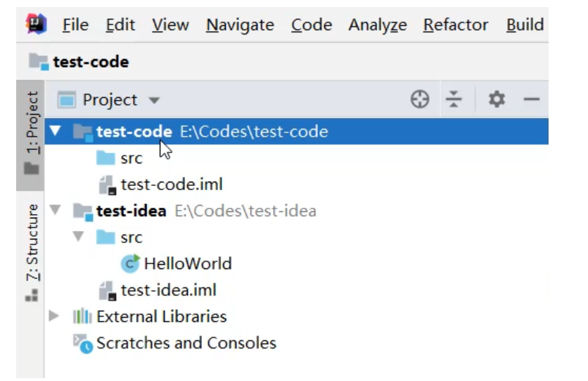Open the Refactor menu
The height and width of the screenshot is (381, 588).
[x=456, y=25]
